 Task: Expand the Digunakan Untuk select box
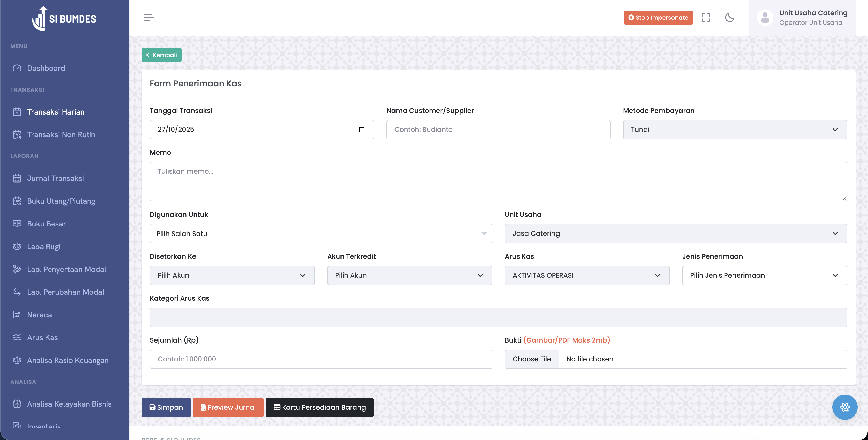click(320, 233)
